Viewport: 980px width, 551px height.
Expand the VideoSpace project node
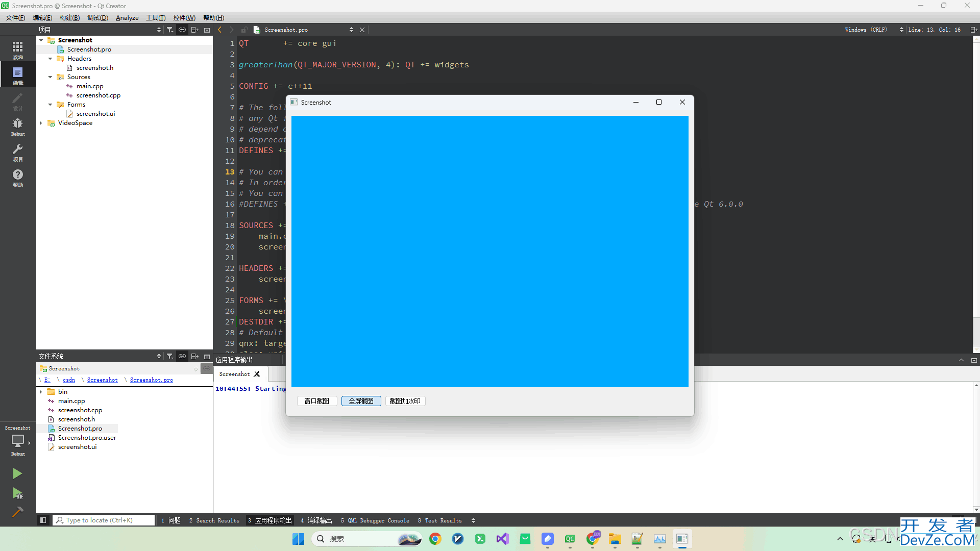click(41, 122)
